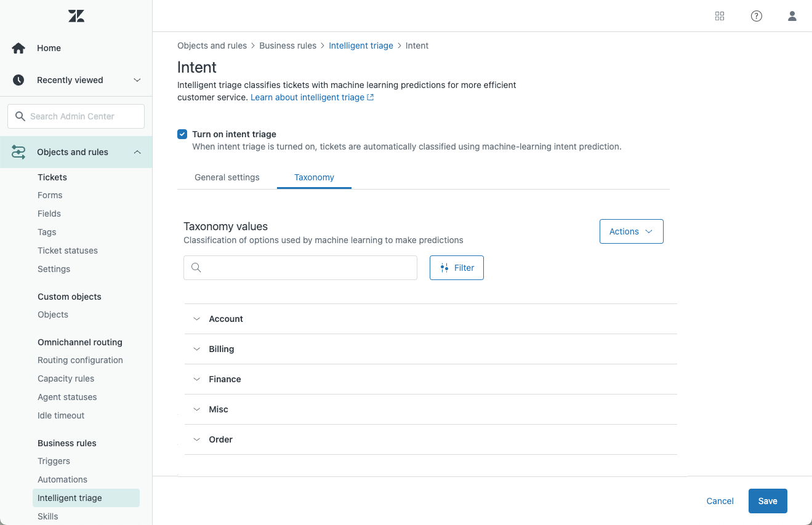Expand the Billing taxonomy category
The height and width of the screenshot is (525, 812).
(x=197, y=349)
